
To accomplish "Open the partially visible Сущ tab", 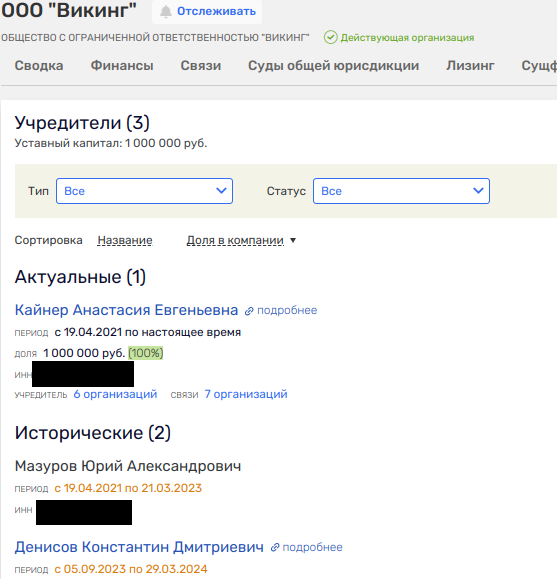I will [x=539, y=65].
